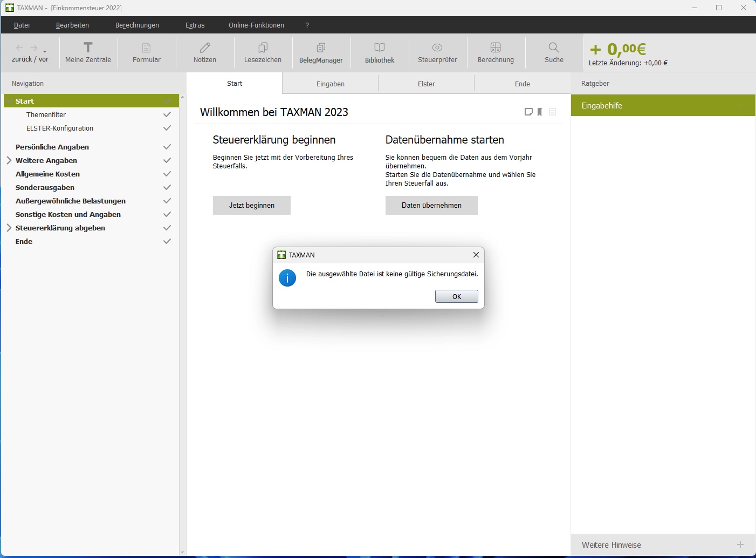Expand Weitere Hinweise with the plus
Screen dimensions: 756x558
740,545
